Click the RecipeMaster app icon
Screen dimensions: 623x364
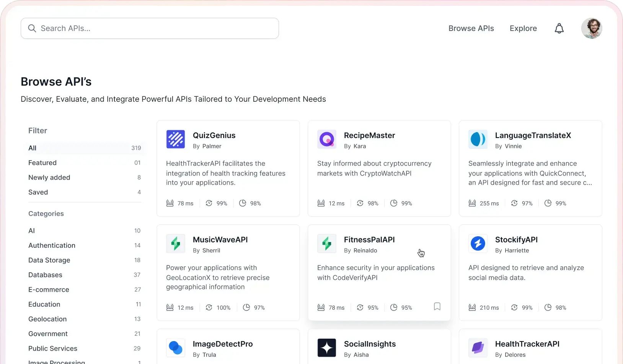click(x=326, y=139)
